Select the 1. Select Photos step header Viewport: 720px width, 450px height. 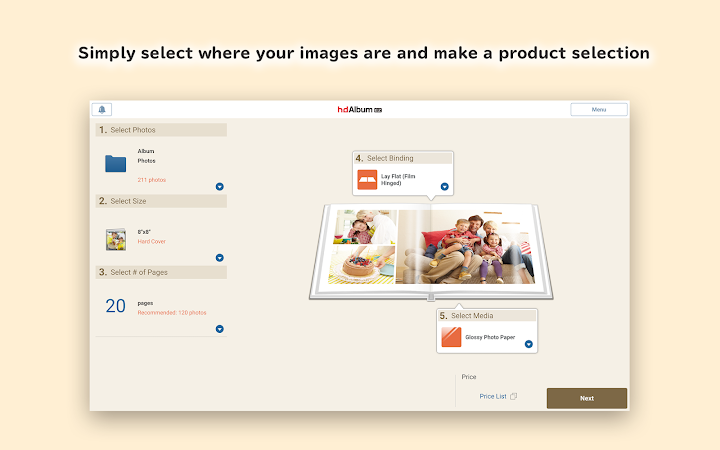coord(161,130)
